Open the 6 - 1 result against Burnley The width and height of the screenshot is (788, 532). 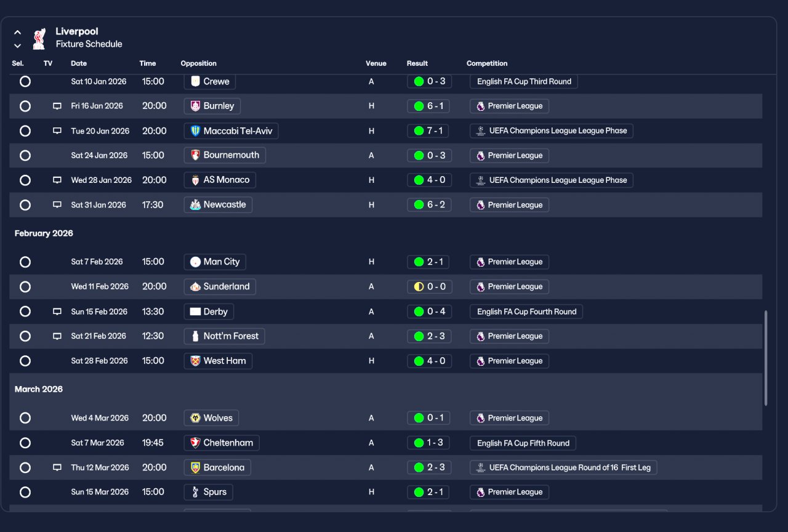pyautogui.click(x=429, y=106)
